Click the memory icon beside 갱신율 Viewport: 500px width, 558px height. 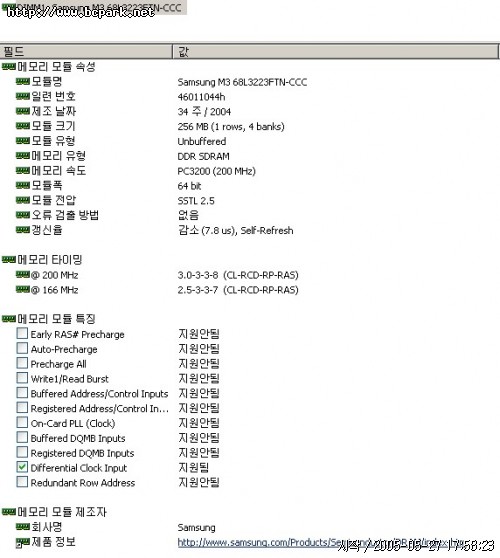tap(22, 230)
